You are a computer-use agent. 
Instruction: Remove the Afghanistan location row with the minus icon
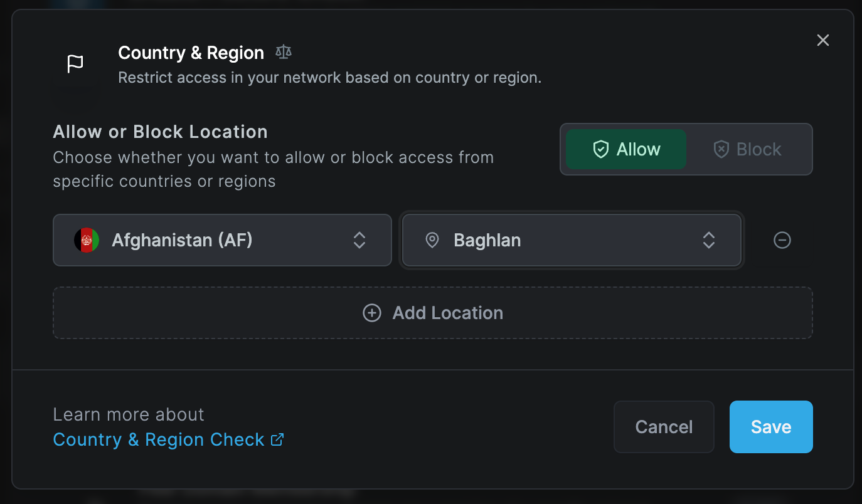coord(782,240)
